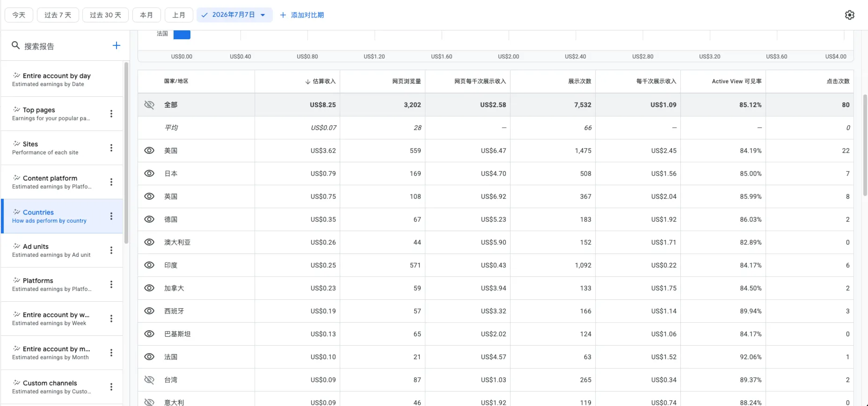Sort table by 点击次数 column
The height and width of the screenshot is (406, 868).
[x=838, y=81]
